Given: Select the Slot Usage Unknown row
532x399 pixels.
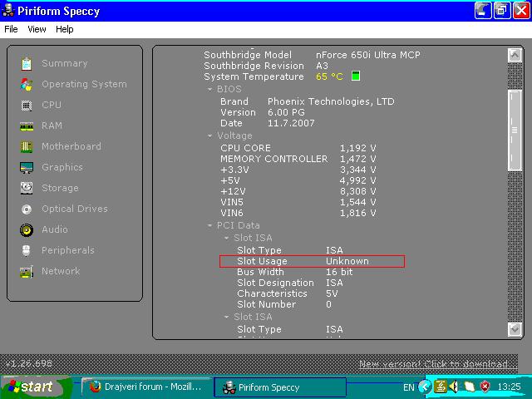Looking at the screenshot, I should 313,261.
